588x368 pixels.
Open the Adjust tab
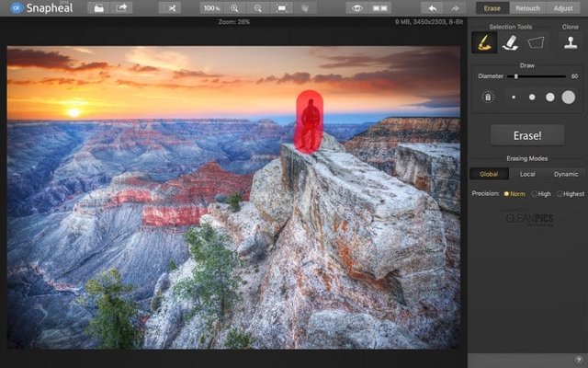[563, 7]
